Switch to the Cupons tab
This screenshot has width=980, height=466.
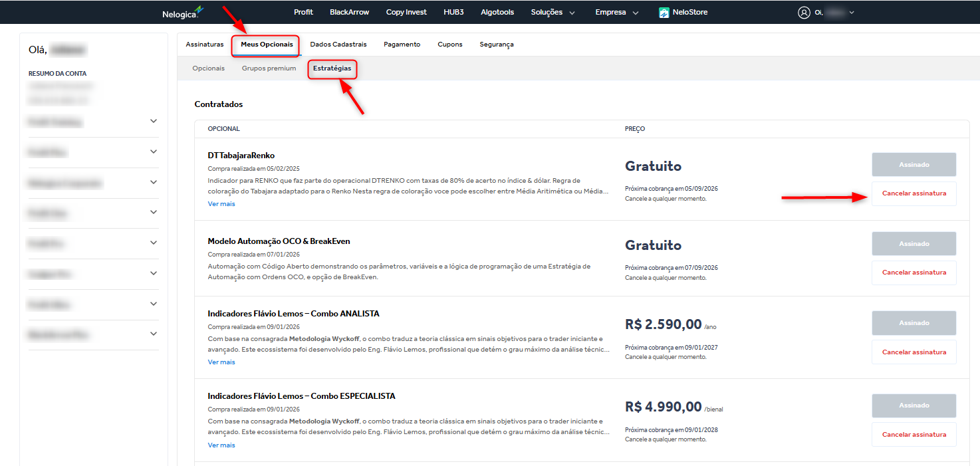point(450,45)
